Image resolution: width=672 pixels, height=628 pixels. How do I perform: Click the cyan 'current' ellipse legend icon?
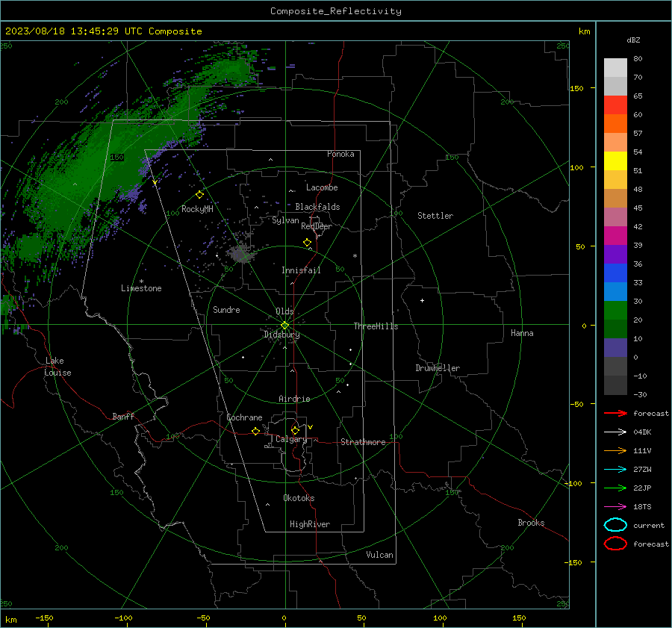(615, 525)
